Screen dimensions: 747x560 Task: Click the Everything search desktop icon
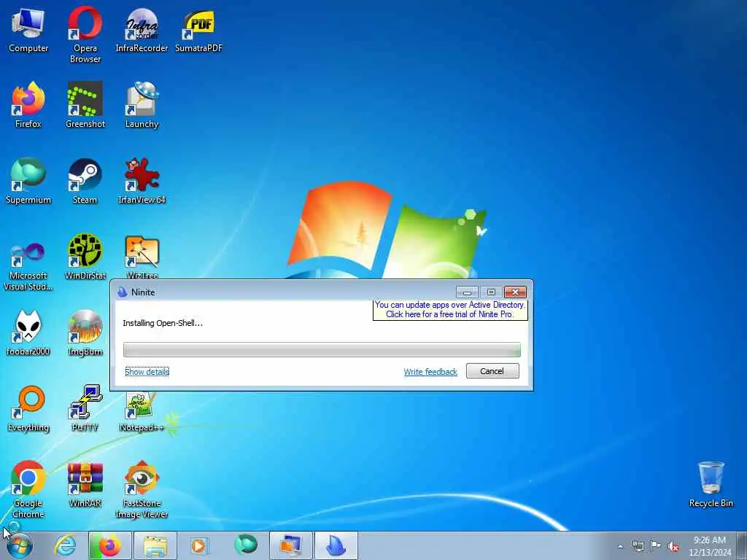(28, 408)
